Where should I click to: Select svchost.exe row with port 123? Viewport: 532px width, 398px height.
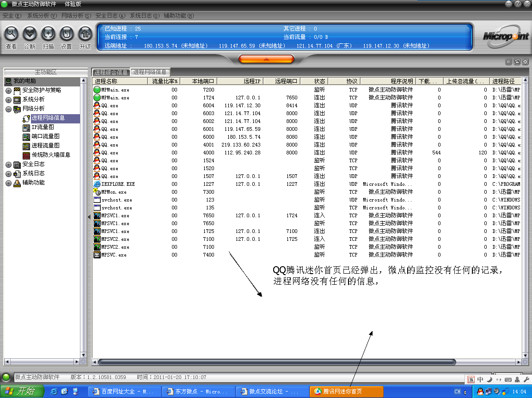(x=306, y=200)
